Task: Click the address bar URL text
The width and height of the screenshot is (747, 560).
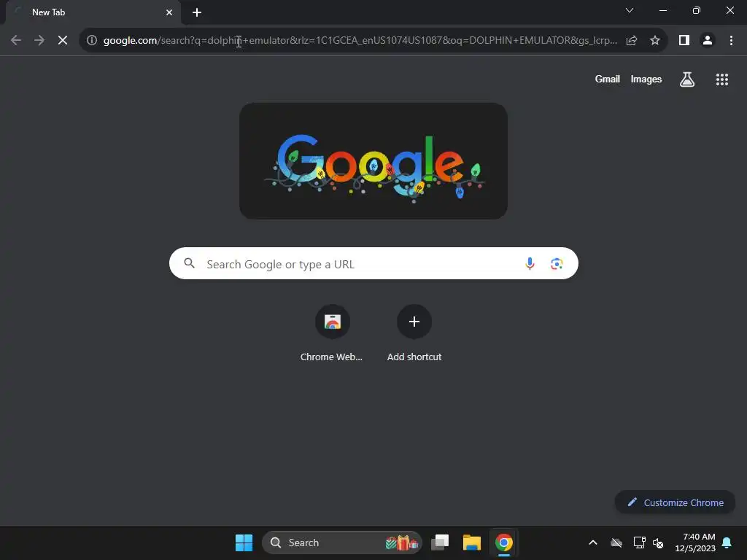Action: click(360, 41)
